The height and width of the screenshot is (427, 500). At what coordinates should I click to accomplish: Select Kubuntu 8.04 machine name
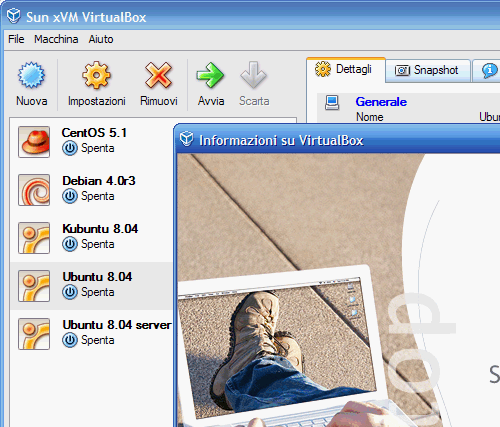pyautogui.click(x=100, y=229)
